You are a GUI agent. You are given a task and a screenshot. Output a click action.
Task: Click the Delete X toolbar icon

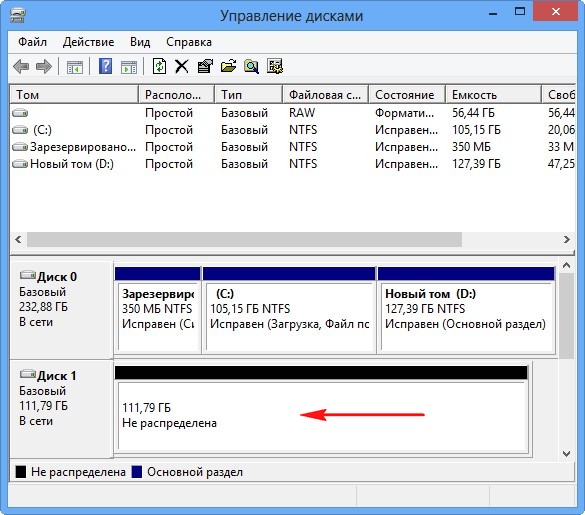[x=182, y=67]
